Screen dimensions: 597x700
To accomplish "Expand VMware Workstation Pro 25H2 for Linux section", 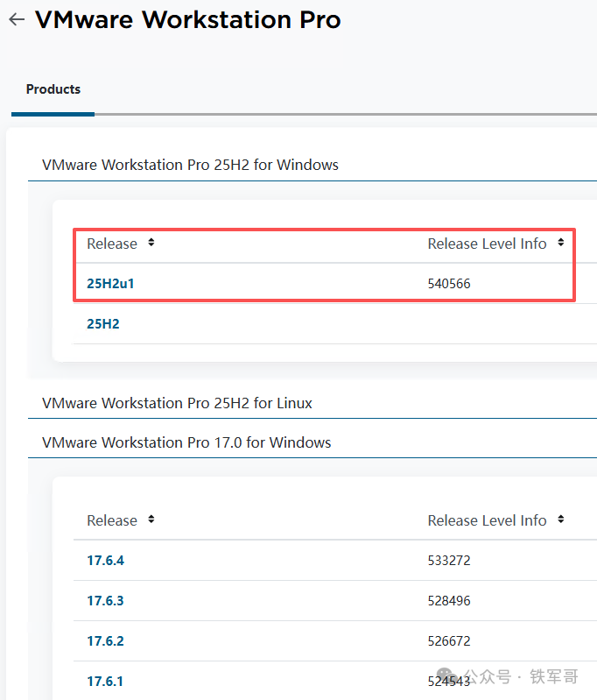I will [177, 403].
